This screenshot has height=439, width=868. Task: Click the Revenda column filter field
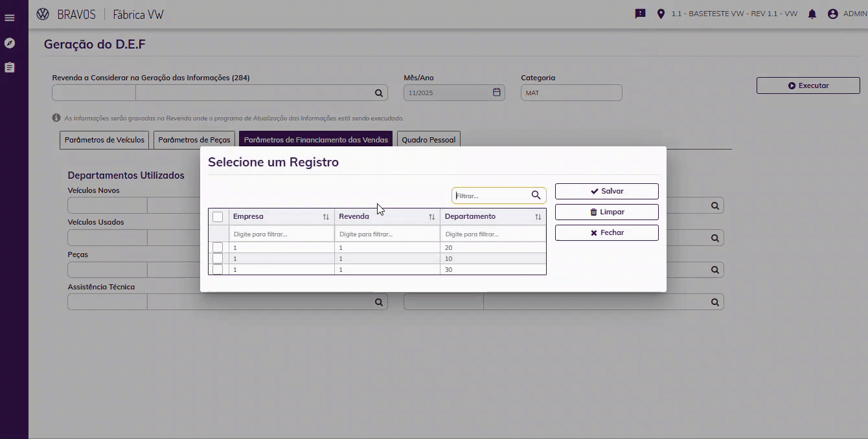coord(387,234)
